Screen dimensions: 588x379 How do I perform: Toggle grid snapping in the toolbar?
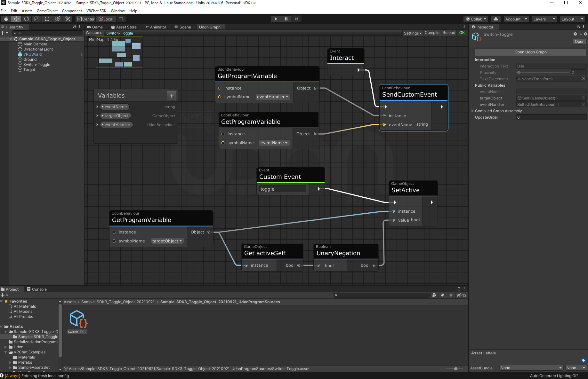121,19
